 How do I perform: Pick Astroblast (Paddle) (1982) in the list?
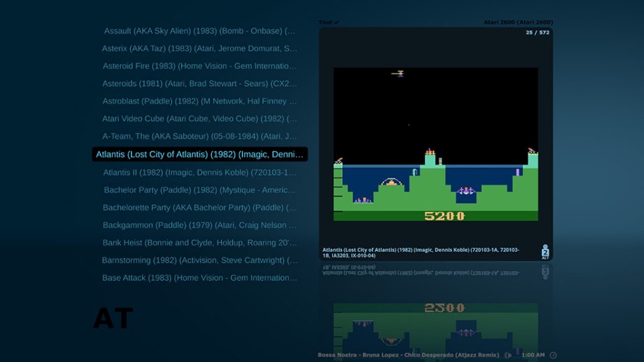199,101
